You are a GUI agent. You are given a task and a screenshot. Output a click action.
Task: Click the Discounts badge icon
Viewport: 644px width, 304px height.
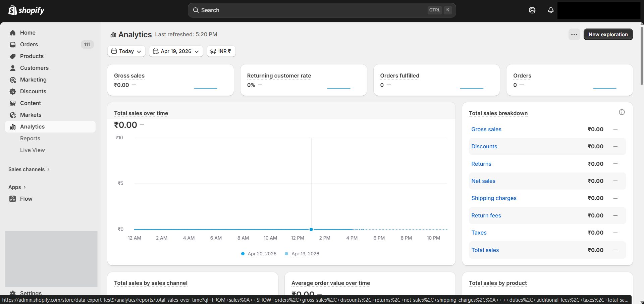click(13, 91)
